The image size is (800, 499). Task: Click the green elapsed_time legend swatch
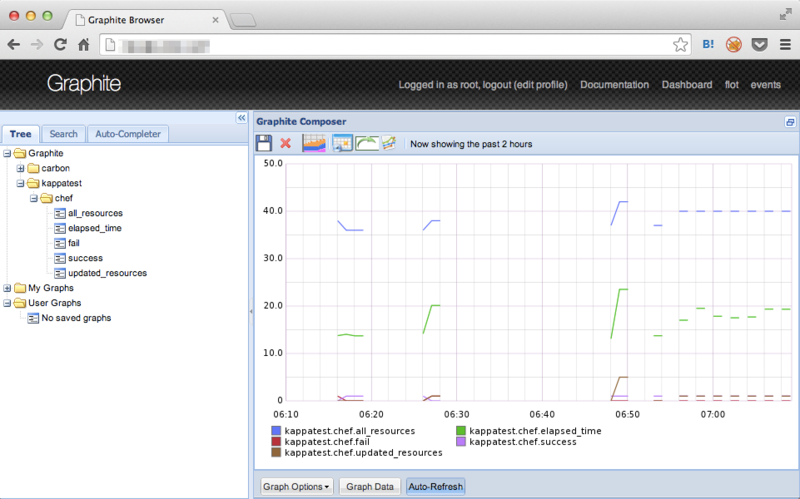tap(461, 431)
